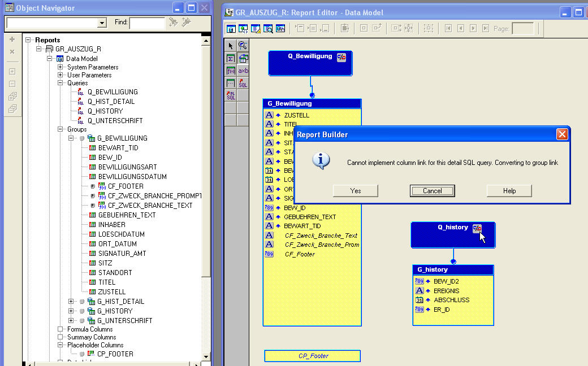Screen dimensions: 588x366
Task: Click the First Page navigation icon
Action: click(x=448, y=28)
